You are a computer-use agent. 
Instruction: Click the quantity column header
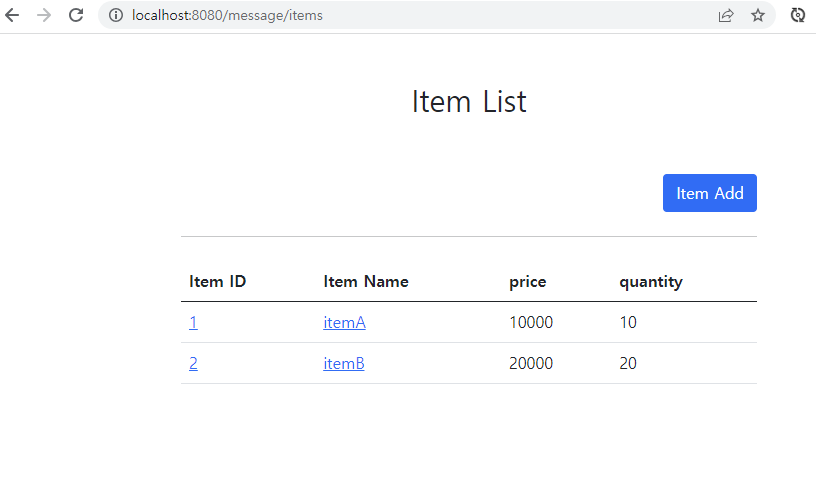click(651, 282)
